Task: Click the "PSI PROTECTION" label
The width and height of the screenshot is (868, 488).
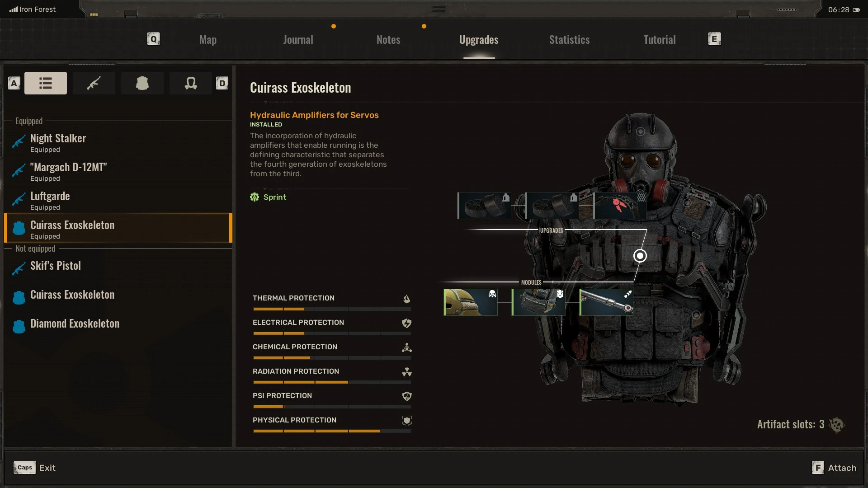Action: click(x=282, y=396)
